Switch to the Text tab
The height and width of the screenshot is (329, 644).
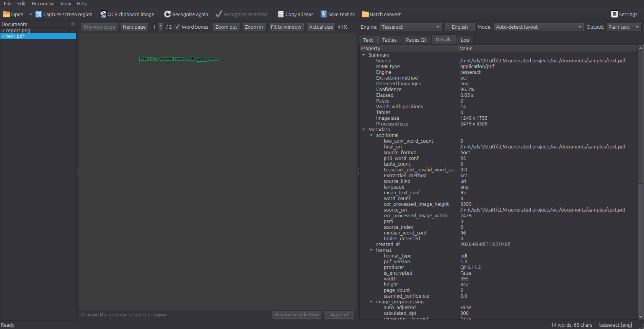(368, 40)
